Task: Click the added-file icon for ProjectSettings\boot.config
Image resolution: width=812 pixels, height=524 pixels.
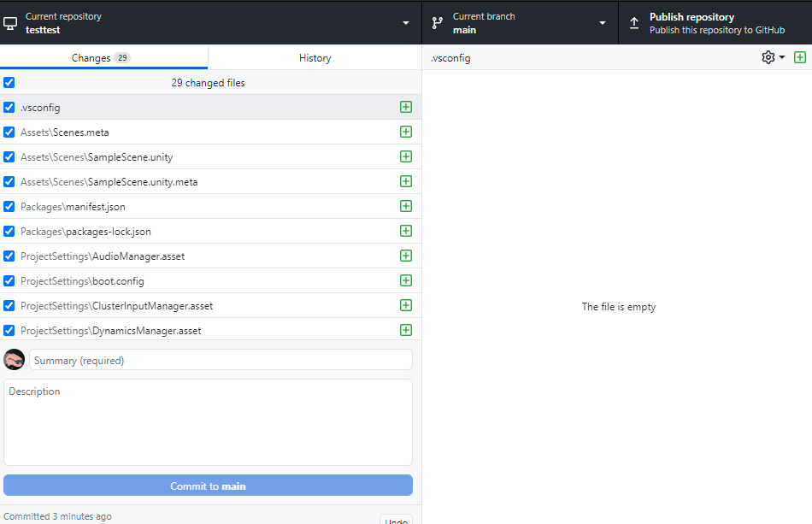Action: tap(405, 280)
